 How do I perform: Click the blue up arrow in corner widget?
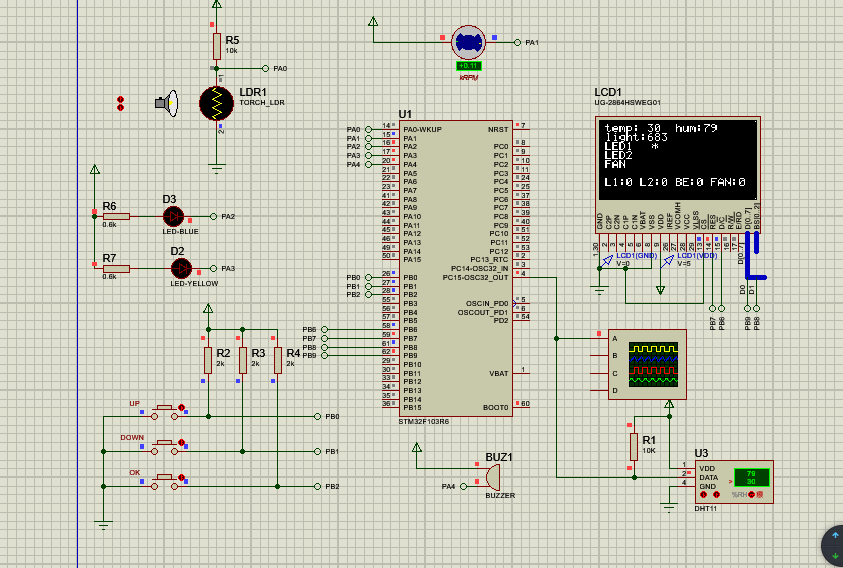tap(835, 535)
